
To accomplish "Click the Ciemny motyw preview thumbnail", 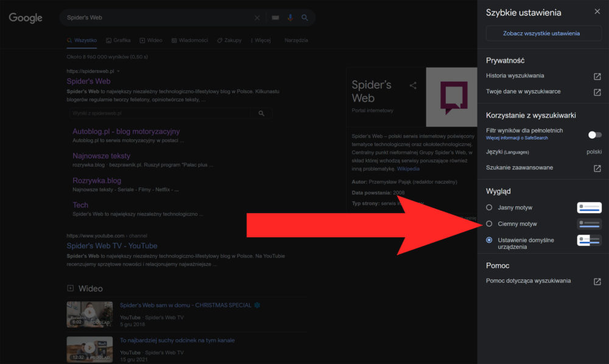I will [x=589, y=224].
